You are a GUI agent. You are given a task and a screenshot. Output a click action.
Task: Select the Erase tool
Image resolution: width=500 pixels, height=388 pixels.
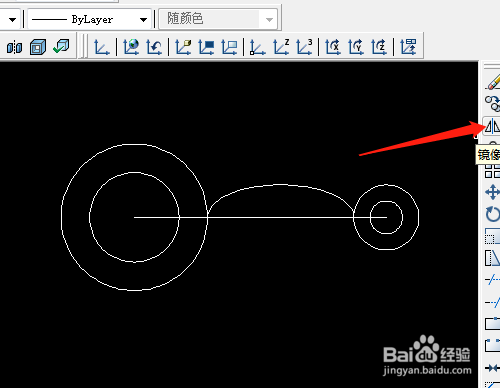pos(493,82)
